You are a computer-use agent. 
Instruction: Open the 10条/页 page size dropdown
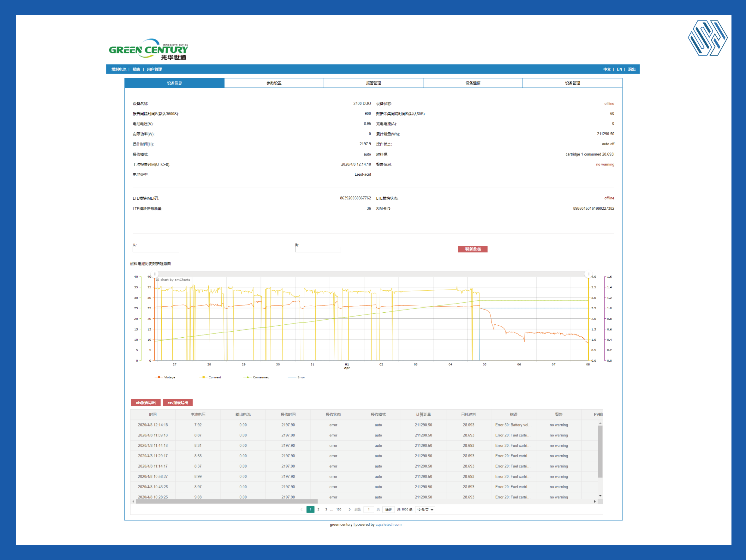pyautogui.click(x=425, y=509)
